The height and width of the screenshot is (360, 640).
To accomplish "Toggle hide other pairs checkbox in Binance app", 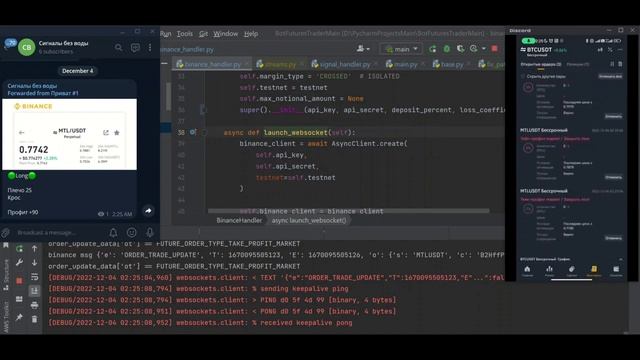I will 523,76.
